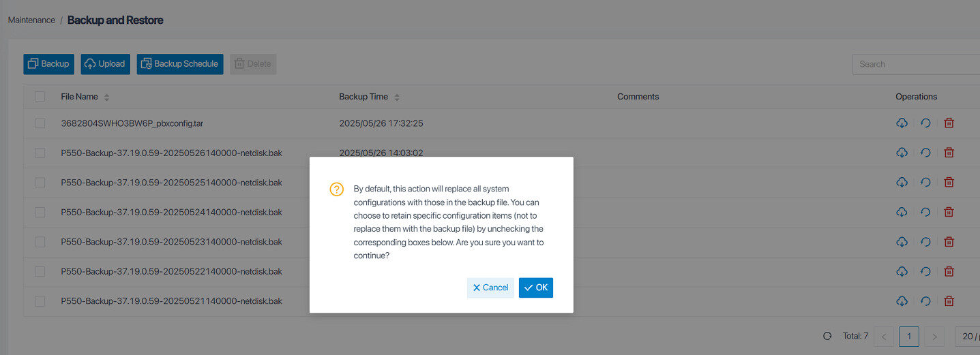Restore the 20250522140000 netdisk backup
This screenshot has height=355, width=980.
coord(925,271)
